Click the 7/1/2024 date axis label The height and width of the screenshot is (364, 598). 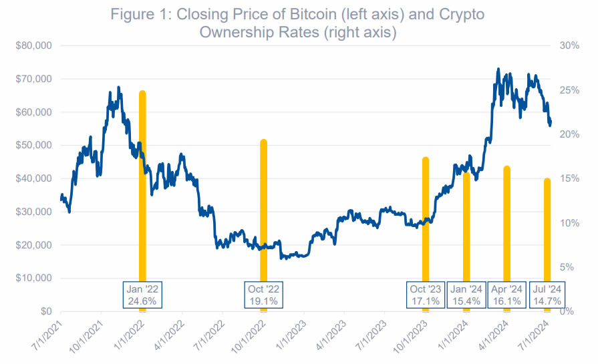(x=534, y=334)
